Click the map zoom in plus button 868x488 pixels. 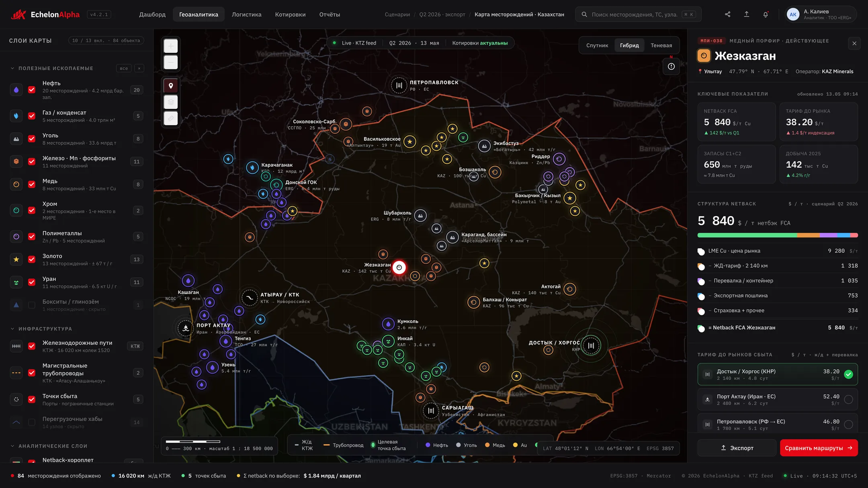[171, 46]
